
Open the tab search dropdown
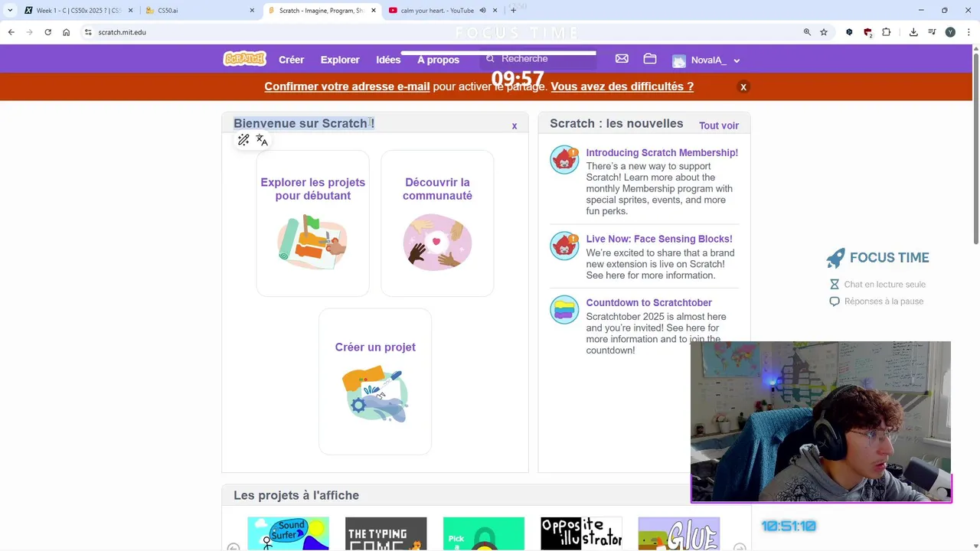(x=10, y=11)
